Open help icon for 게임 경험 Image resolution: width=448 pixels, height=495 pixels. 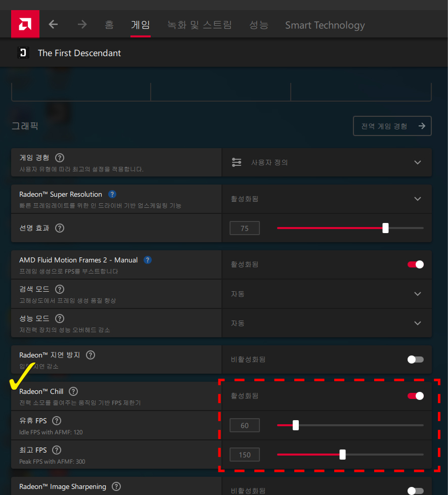(x=60, y=158)
